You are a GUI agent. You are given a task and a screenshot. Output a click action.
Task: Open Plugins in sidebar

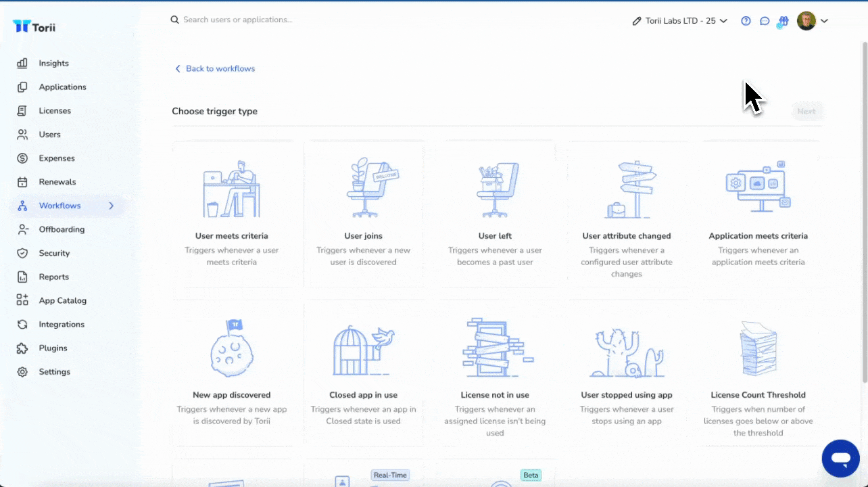click(53, 348)
